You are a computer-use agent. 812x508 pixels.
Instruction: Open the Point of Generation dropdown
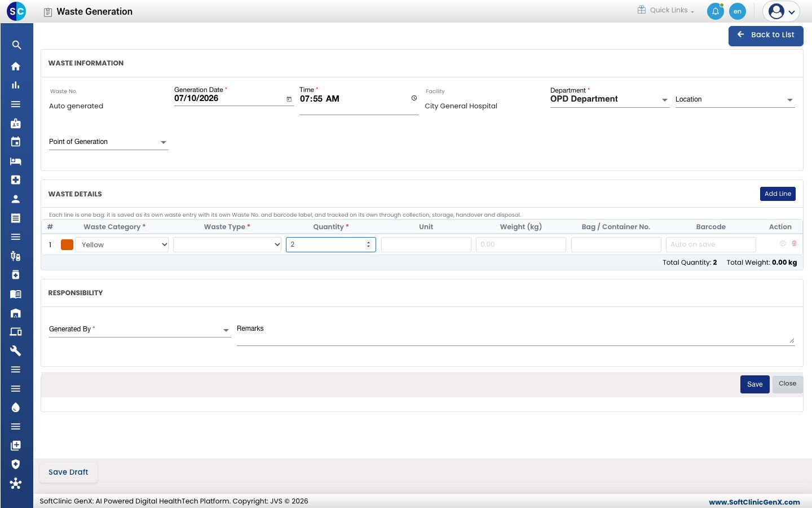108,142
